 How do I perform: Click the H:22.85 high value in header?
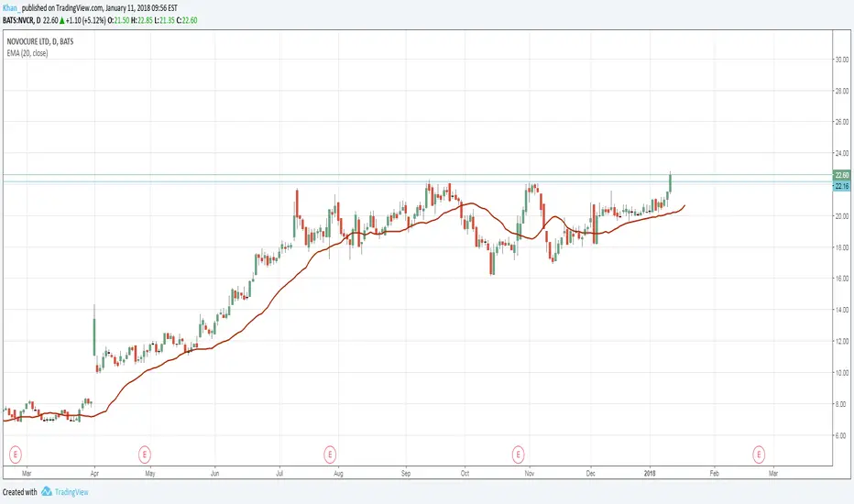pos(142,20)
